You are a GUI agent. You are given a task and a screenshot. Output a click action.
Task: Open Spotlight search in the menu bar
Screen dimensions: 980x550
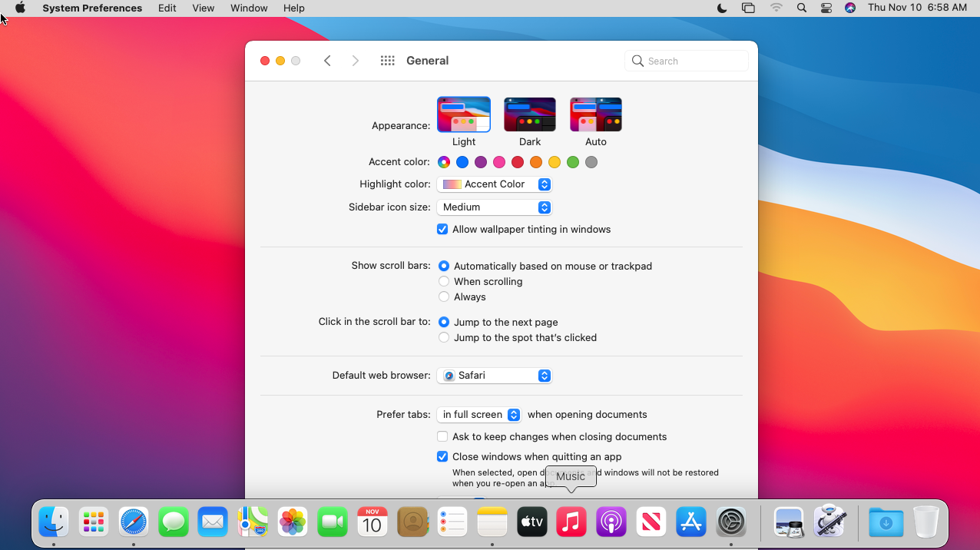pos(802,8)
